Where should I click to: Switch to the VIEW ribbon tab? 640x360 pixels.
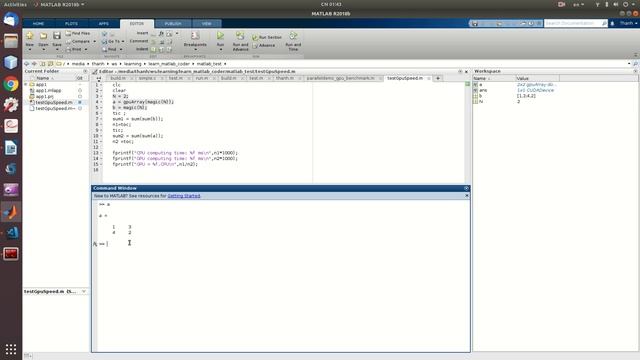tap(207, 24)
